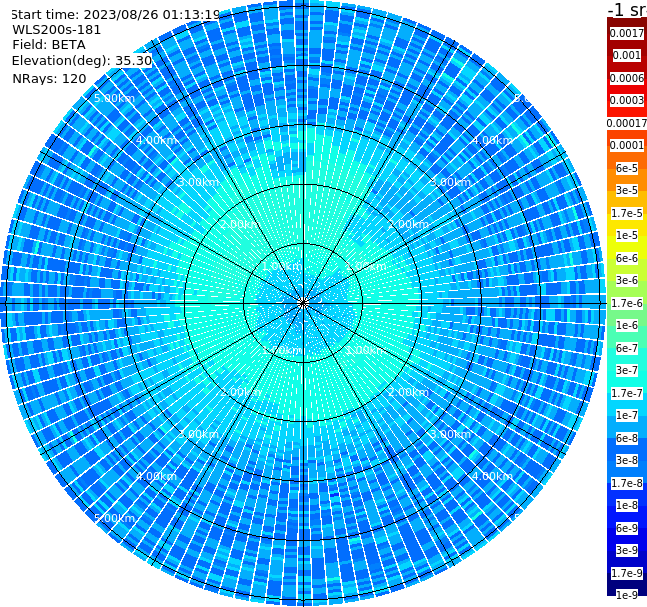Click the Start time 2023/08/26 01:13:19 text

115,15
